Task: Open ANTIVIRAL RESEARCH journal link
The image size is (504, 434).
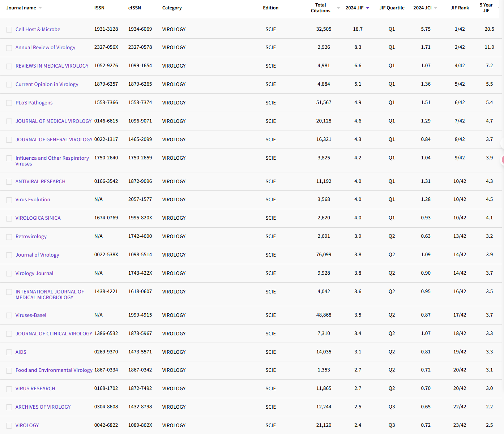Action: [x=40, y=181]
